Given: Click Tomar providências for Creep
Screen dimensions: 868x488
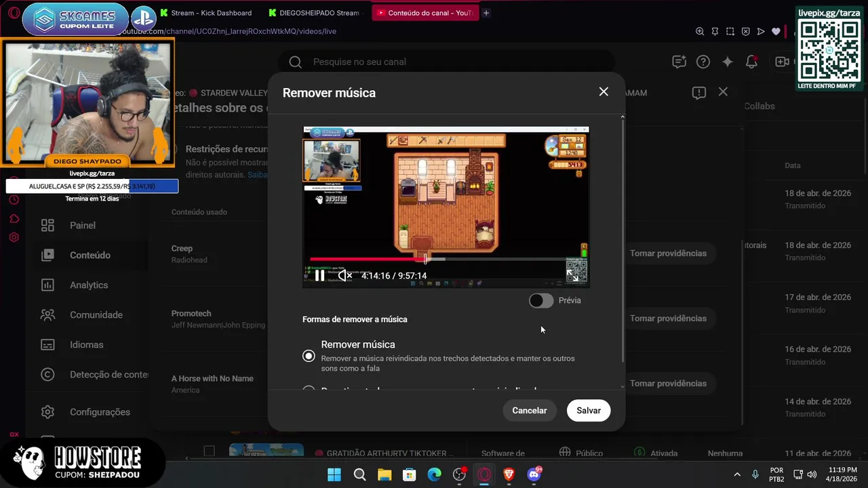Looking at the screenshot, I should pos(668,253).
